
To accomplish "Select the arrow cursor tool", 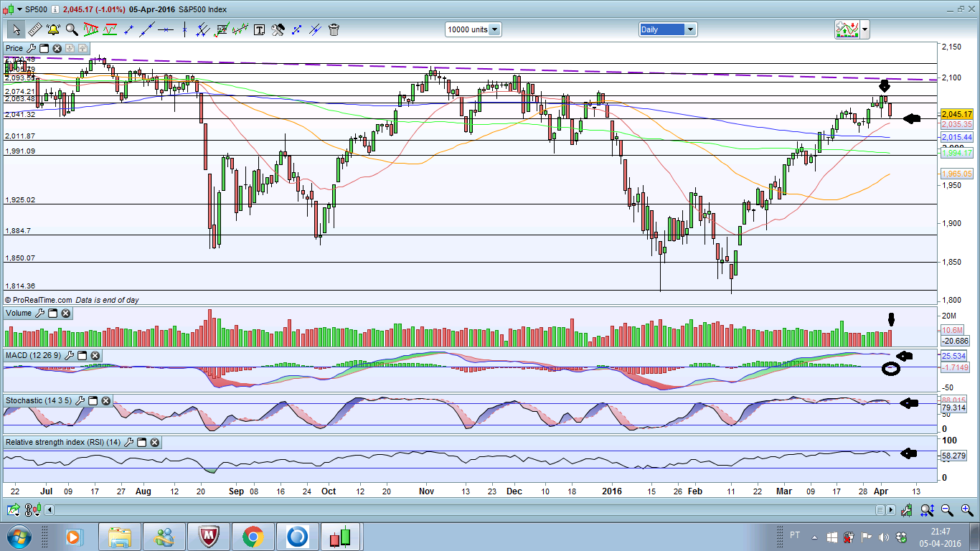I will click(x=16, y=29).
